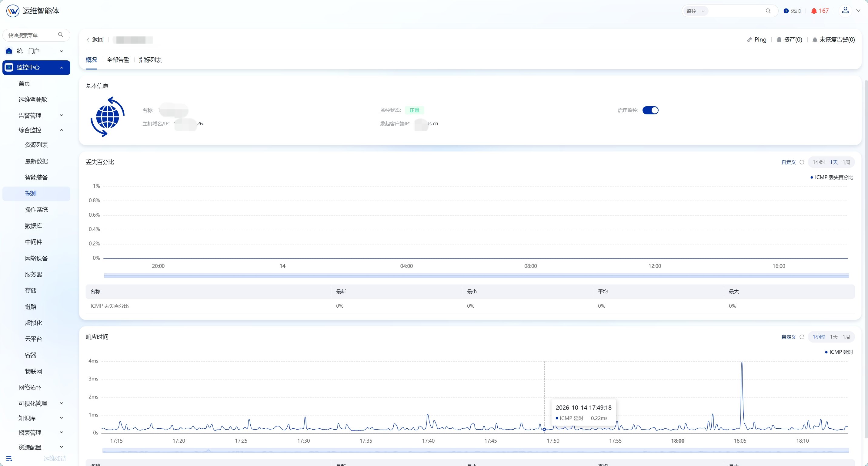The height and width of the screenshot is (466, 868).
Task: Refresh the 丢失百分比 chart
Action: pos(802,162)
